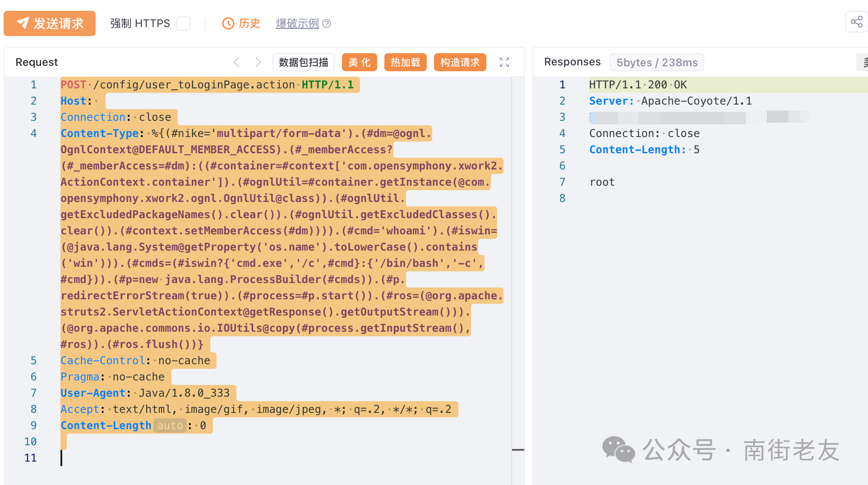
Task: Click the share icon at top right
Action: click(856, 22)
